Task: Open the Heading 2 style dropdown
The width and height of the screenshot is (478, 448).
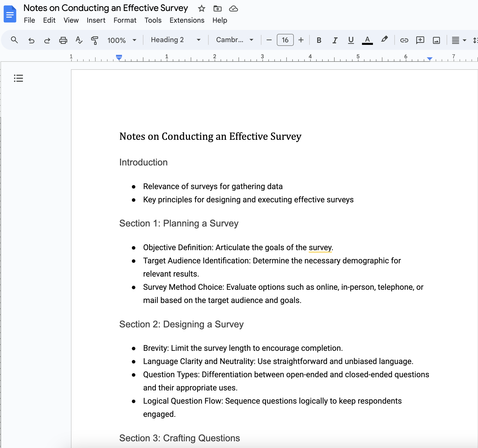Action: [176, 40]
